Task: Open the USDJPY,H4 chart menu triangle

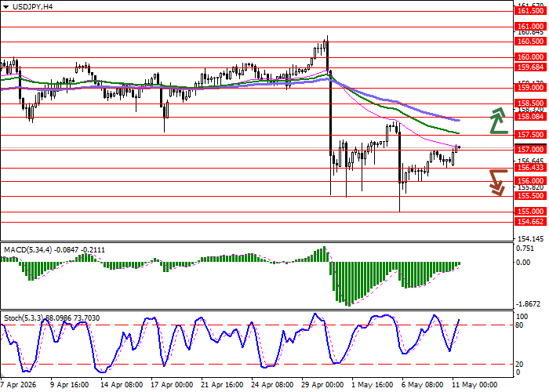Action: point(6,7)
